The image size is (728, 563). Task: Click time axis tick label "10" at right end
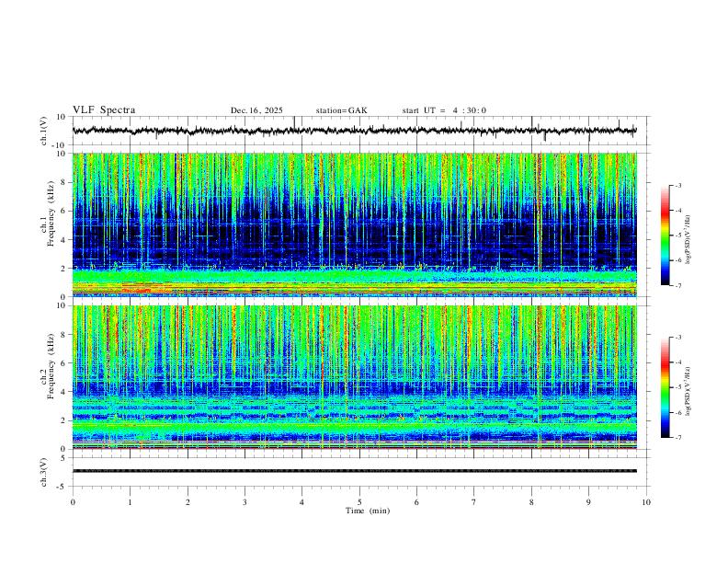click(646, 502)
